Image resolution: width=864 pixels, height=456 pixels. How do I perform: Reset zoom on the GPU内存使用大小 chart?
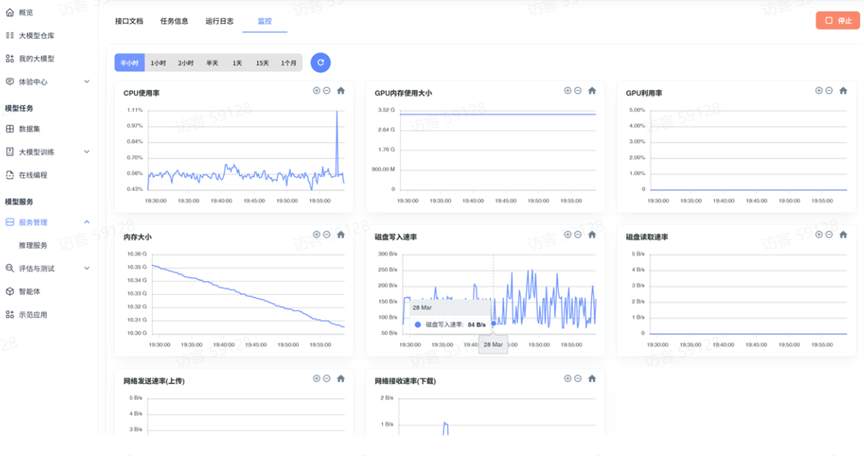click(592, 90)
